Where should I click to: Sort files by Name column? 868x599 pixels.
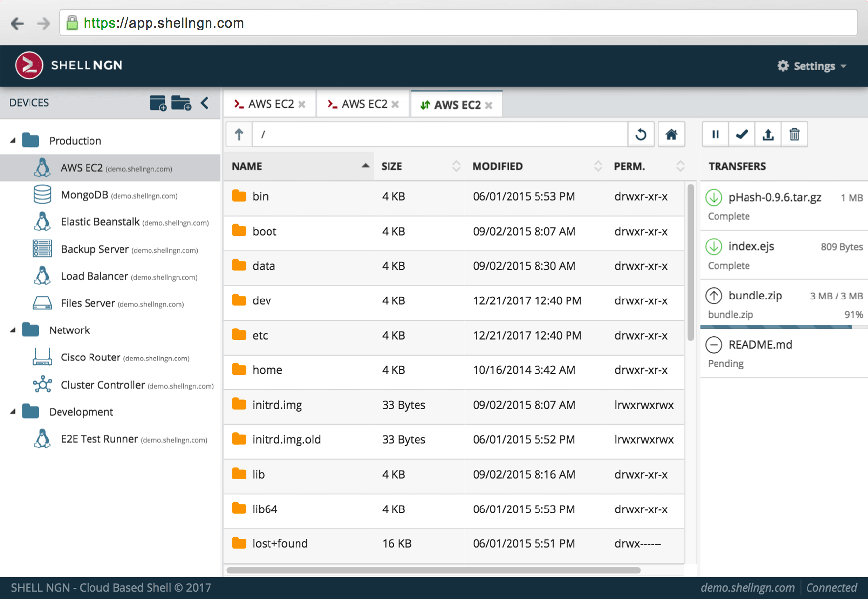pos(299,166)
